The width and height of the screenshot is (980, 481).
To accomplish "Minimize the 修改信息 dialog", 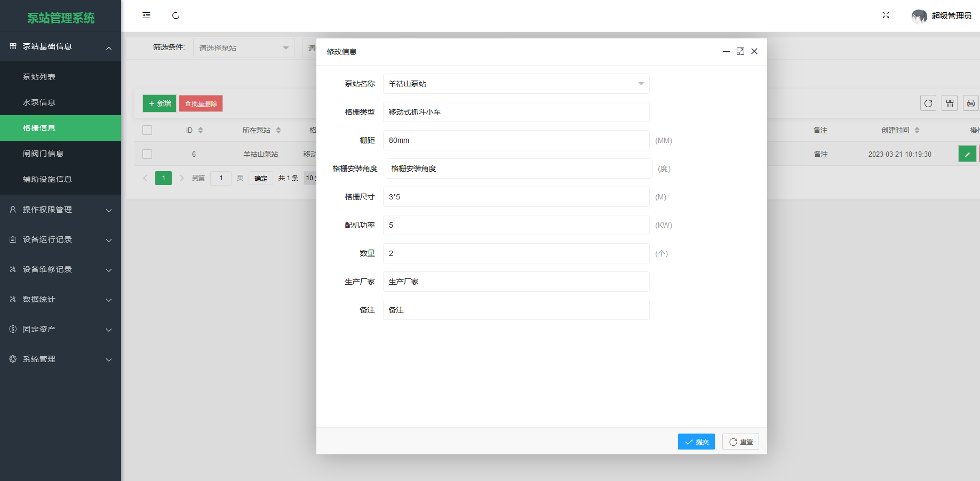I will (727, 51).
